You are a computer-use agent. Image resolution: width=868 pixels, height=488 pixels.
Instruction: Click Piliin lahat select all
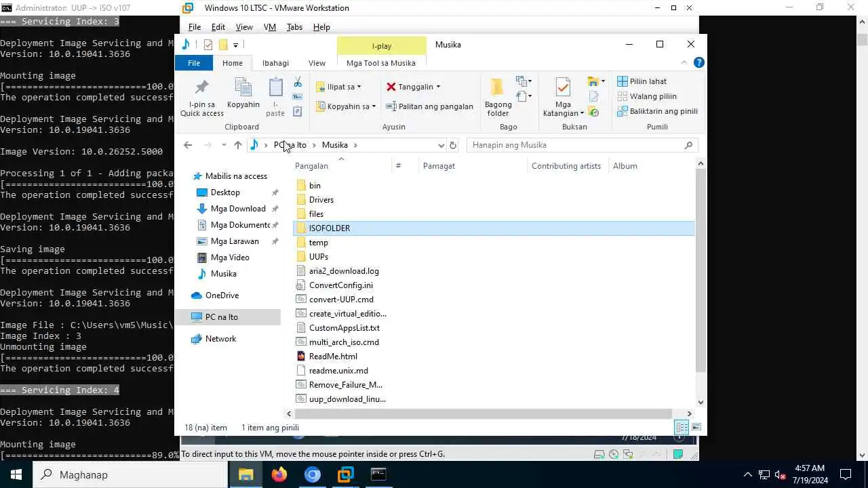(642, 81)
